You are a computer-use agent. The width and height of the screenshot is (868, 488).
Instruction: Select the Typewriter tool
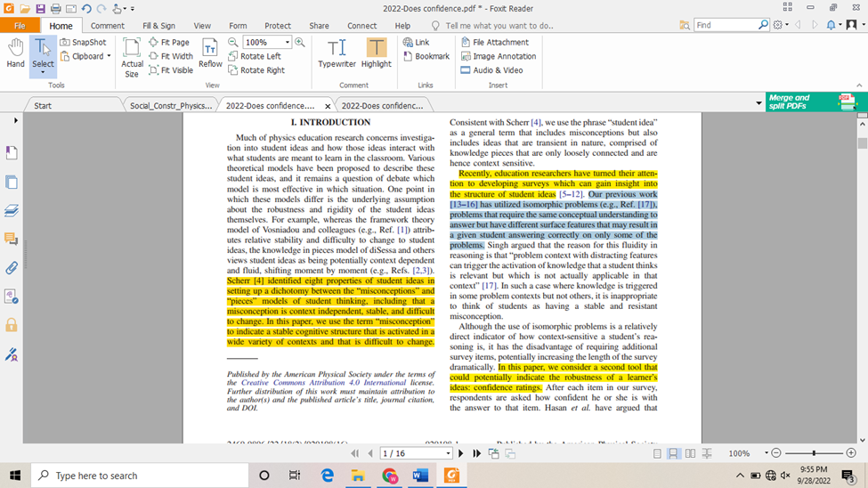337,53
